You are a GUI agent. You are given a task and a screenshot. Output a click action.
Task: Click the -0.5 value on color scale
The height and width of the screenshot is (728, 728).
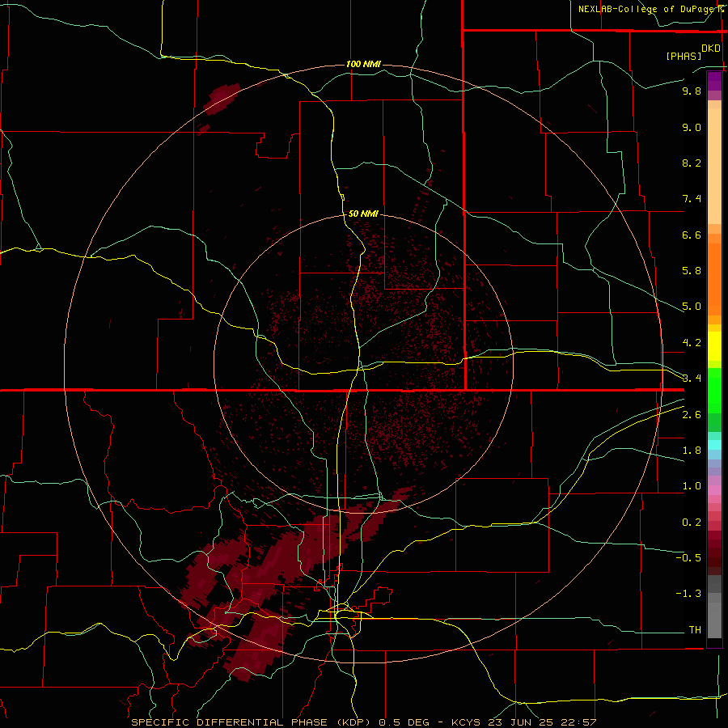coord(688,558)
